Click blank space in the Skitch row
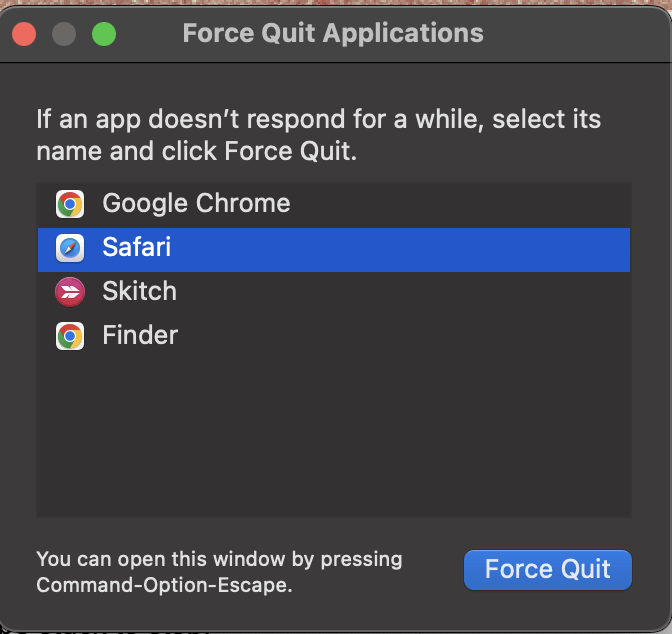 pos(403,294)
